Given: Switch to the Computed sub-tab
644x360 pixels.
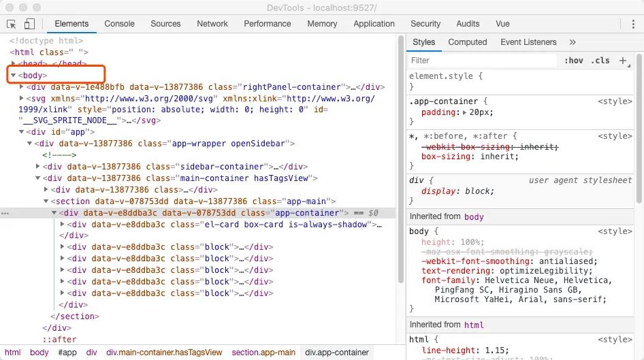Looking at the screenshot, I should click(x=468, y=42).
